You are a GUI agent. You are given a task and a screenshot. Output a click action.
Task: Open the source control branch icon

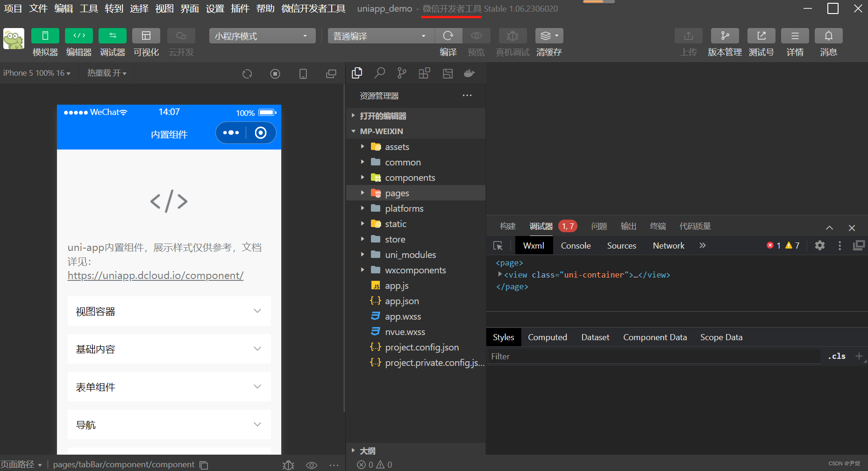pos(402,73)
